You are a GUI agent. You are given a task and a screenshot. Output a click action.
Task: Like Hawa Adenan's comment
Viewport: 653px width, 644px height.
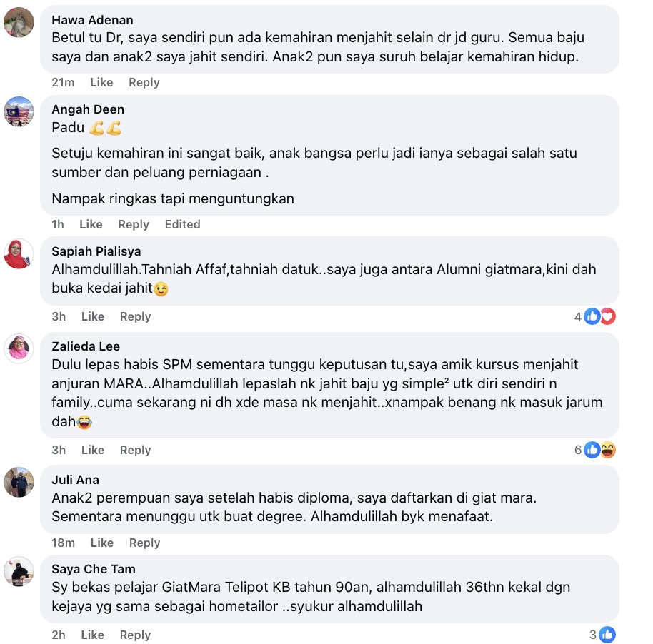click(101, 82)
